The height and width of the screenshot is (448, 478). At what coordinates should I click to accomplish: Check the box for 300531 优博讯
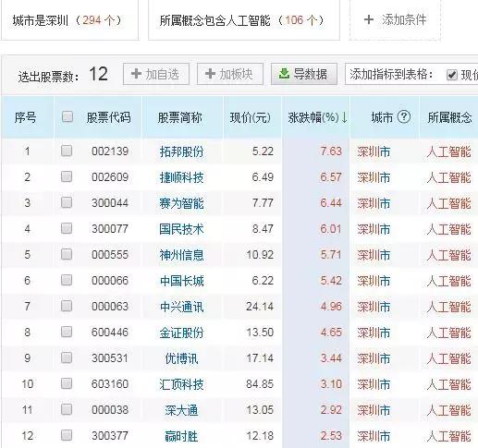[67, 357]
